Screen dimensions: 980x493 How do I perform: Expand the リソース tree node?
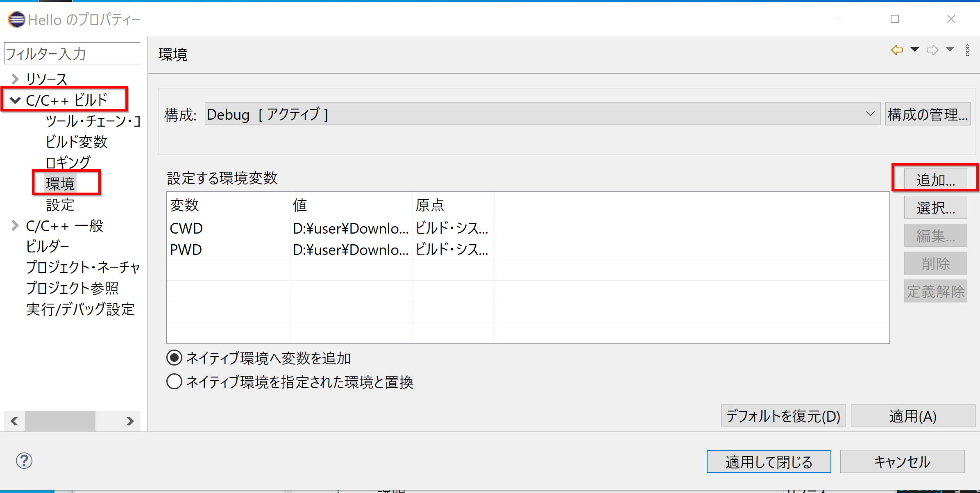(15, 79)
